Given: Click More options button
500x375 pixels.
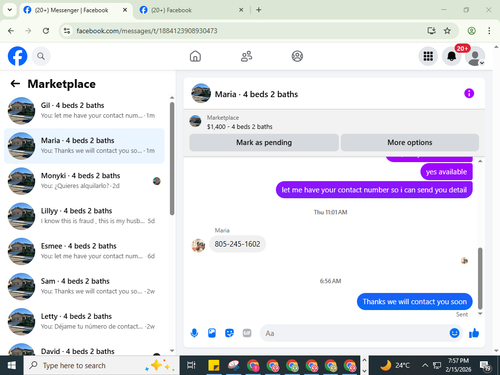Looking at the screenshot, I should coord(410,143).
